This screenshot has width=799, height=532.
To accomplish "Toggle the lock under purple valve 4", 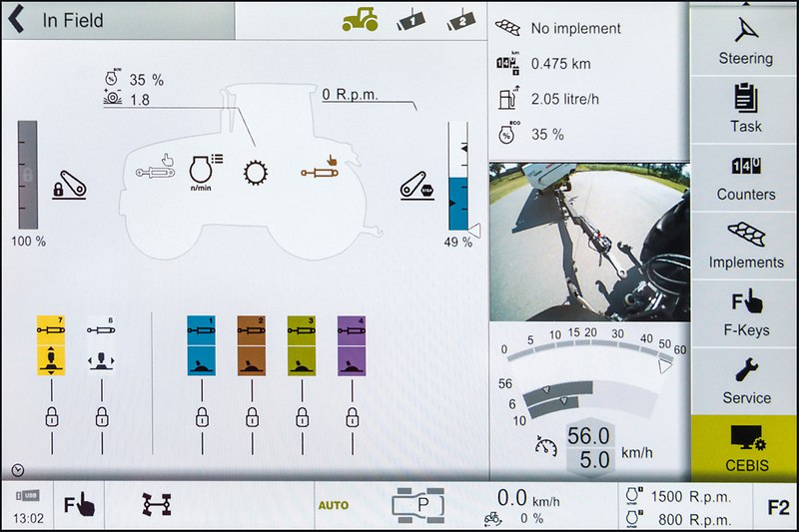I will coord(352,416).
